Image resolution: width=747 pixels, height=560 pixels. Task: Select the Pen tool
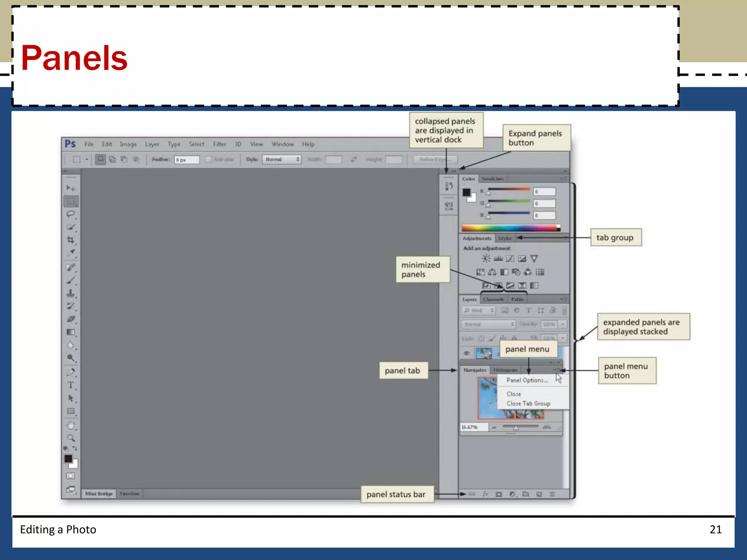tap(71, 372)
